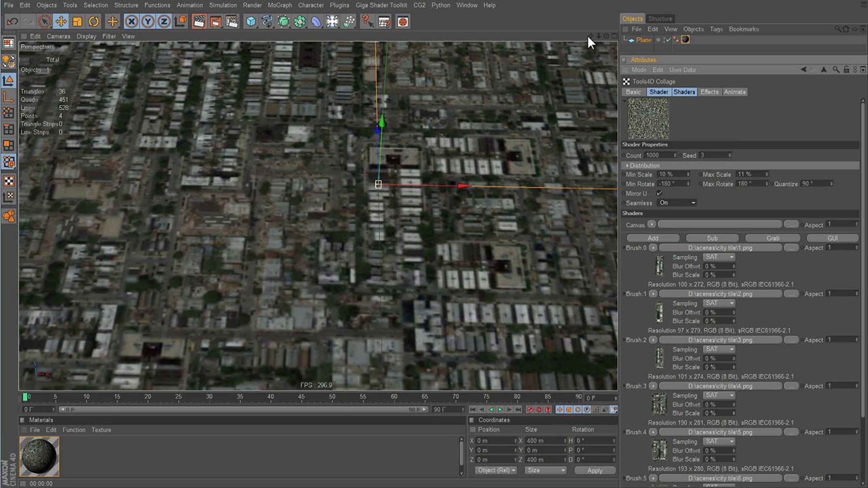Toggle the record keyframe button
The width and height of the screenshot is (868, 488).
point(530,410)
